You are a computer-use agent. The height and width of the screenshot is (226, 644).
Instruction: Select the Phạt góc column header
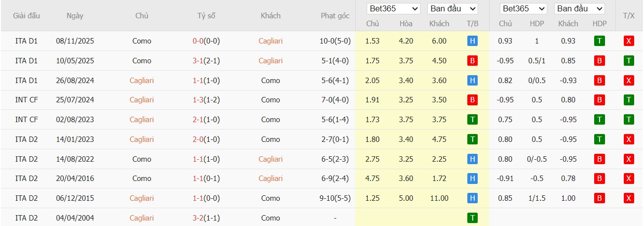(335, 16)
